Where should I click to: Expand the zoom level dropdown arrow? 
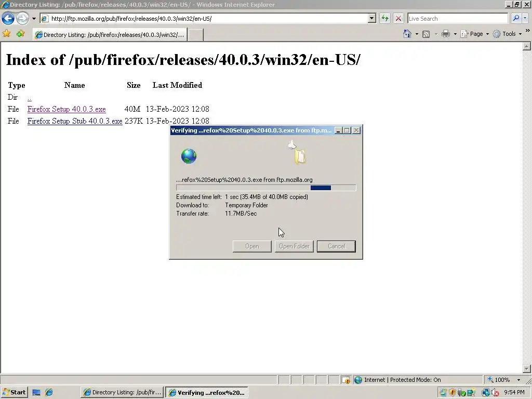[x=518, y=380]
